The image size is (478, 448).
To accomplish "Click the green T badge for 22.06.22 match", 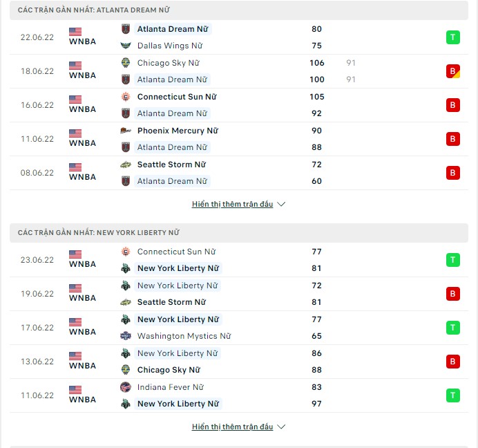I will [452, 37].
